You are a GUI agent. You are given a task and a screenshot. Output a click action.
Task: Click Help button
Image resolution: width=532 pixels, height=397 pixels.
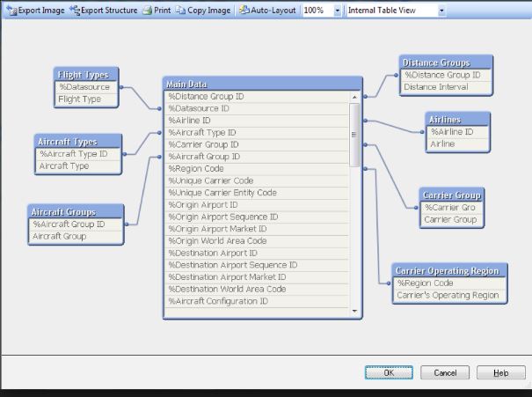click(x=501, y=372)
